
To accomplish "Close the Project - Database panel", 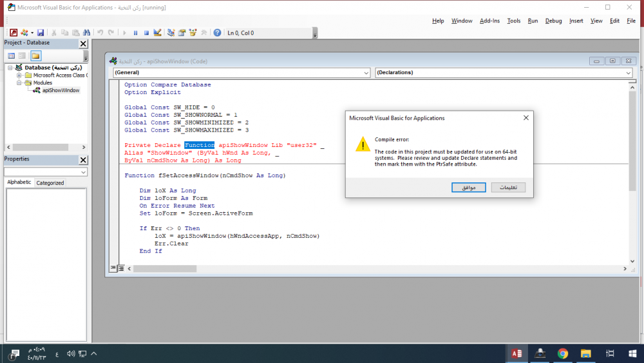I will click(83, 43).
